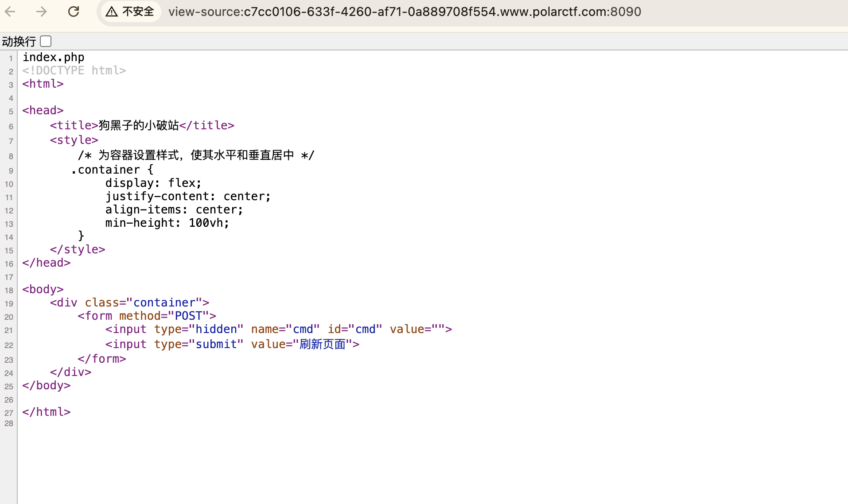
Task: Click the opening '<style>' tag
Action: (74, 140)
